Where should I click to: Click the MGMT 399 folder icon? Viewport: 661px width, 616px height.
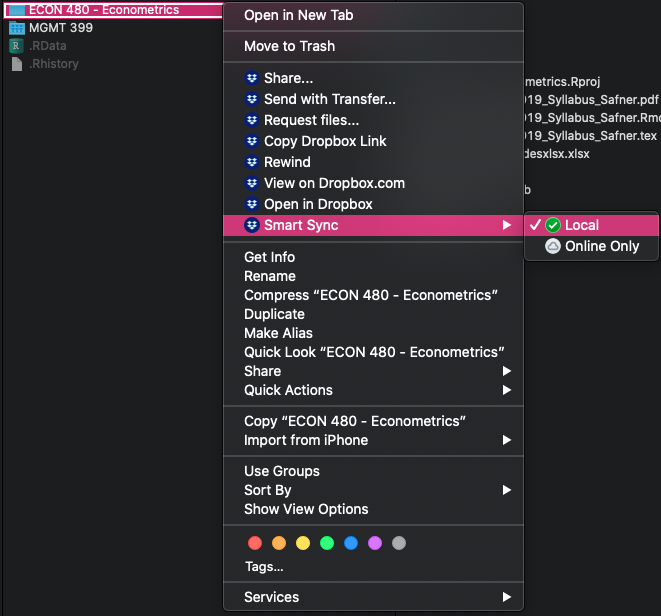tap(17, 28)
